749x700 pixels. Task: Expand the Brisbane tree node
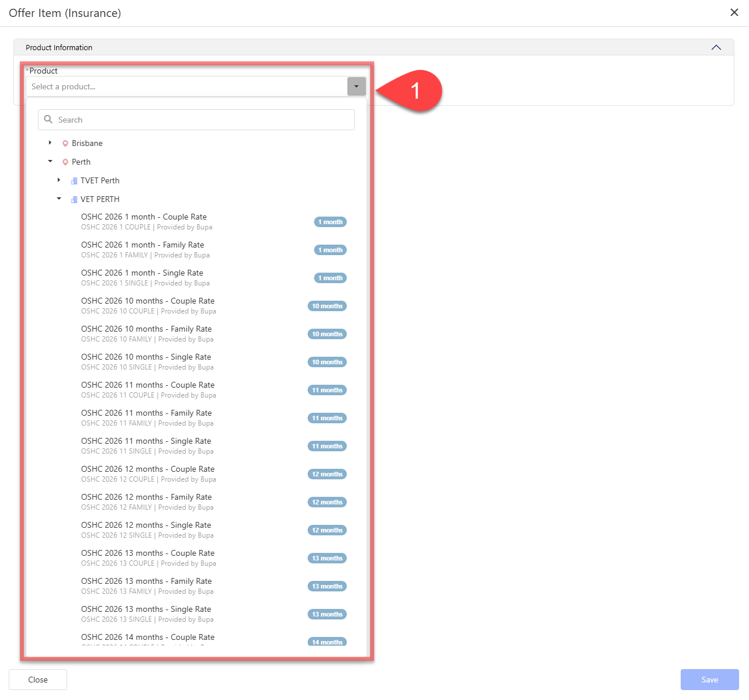point(50,143)
